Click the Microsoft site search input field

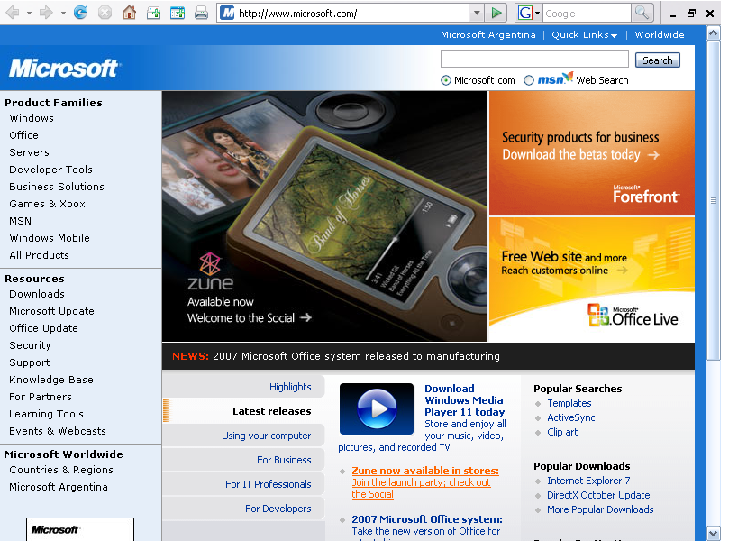pyautogui.click(x=534, y=60)
